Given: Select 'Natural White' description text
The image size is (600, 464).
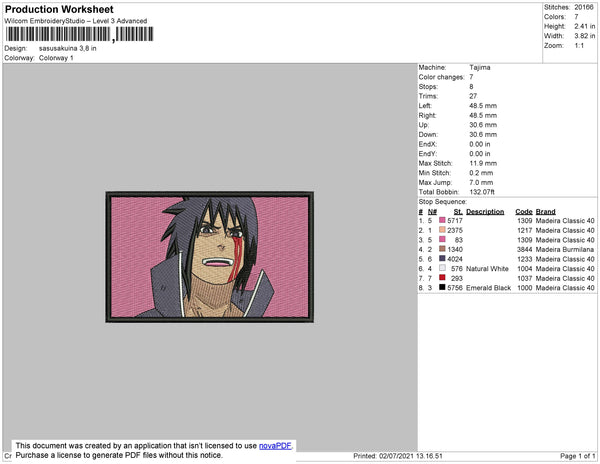Looking at the screenshot, I should pyautogui.click(x=487, y=269).
